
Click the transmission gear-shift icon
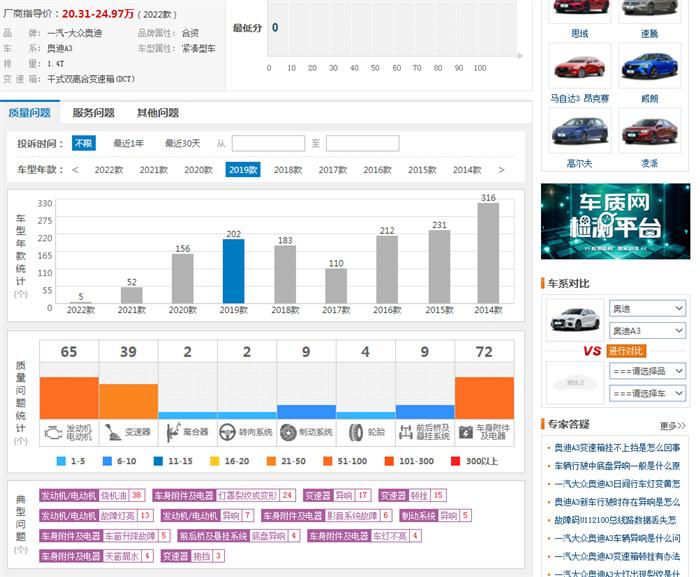(x=112, y=432)
